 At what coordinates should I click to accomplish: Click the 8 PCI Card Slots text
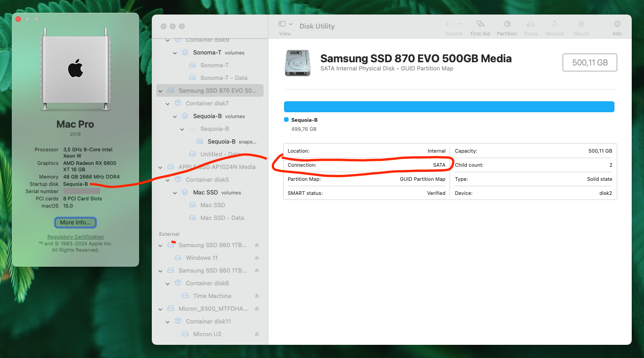point(83,199)
